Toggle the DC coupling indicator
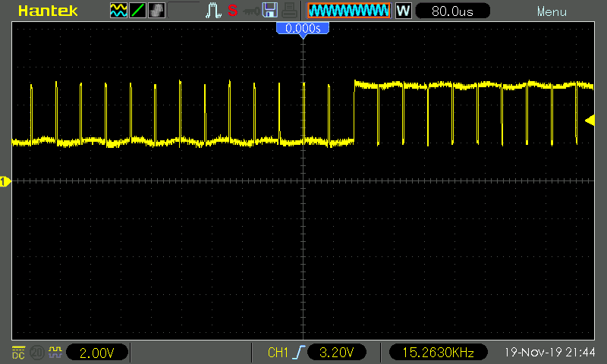This screenshot has height=364, width=607. 17,352
